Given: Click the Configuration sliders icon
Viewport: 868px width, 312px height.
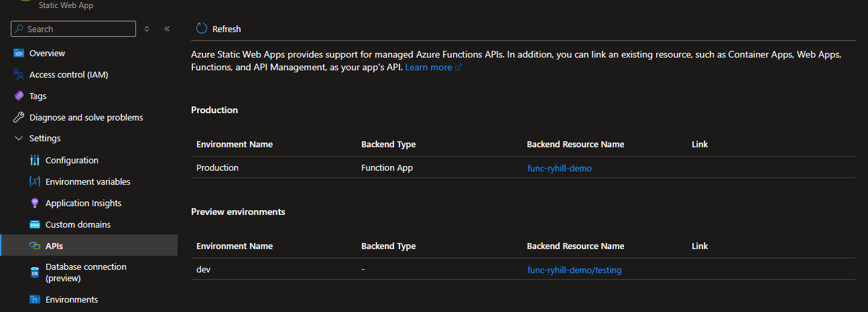Looking at the screenshot, I should point(35,161).
